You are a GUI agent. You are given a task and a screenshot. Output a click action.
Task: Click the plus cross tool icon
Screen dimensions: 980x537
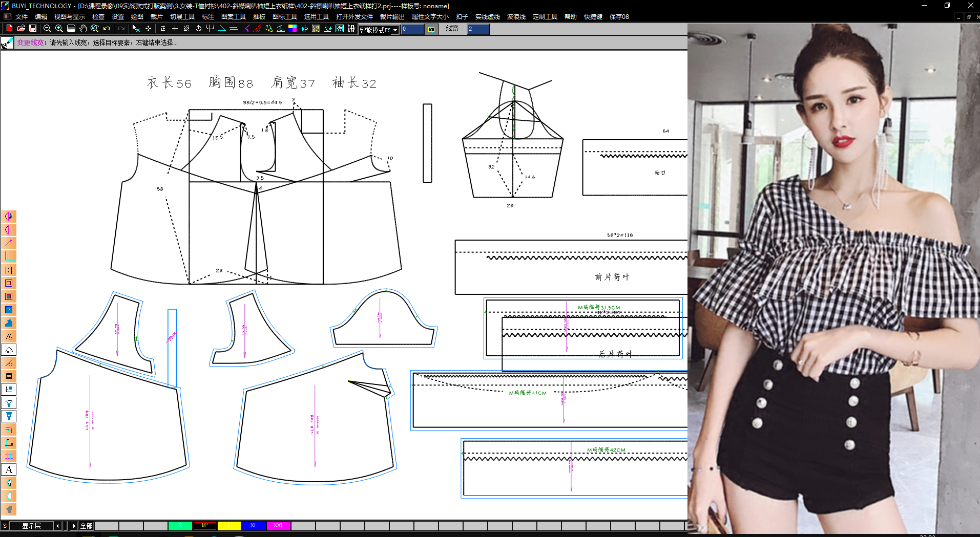(175, 29)
